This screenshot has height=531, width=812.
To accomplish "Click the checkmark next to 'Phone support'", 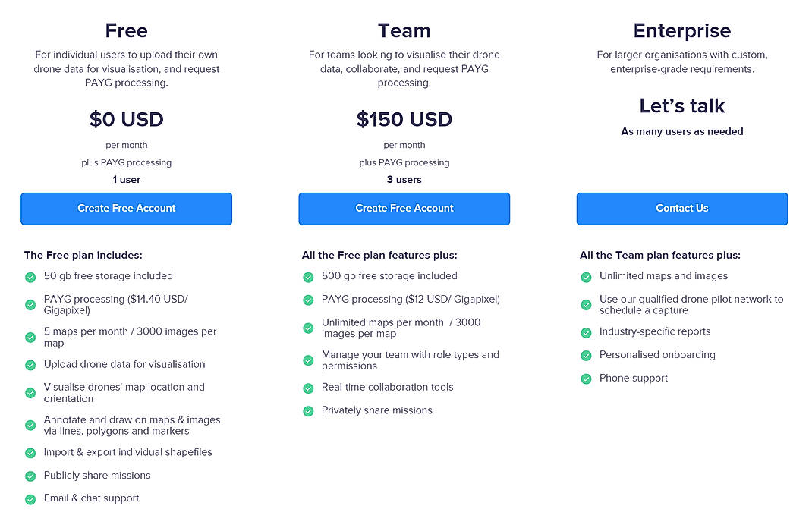I will 586,378.
